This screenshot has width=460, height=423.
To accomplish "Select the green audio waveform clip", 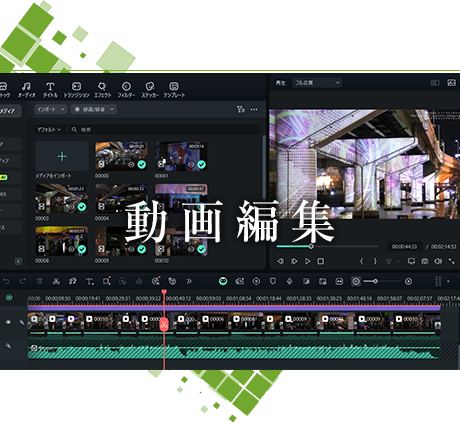I will pyautogui.click(x=234, y=351).
